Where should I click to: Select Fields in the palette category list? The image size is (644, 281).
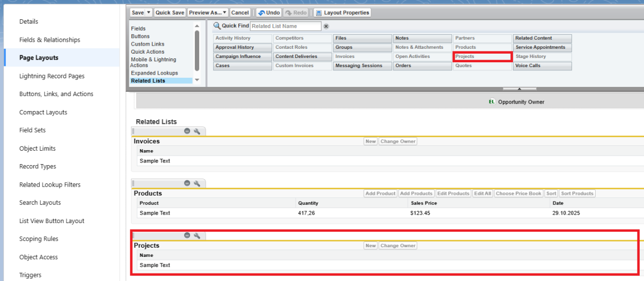tap(138, 28)
